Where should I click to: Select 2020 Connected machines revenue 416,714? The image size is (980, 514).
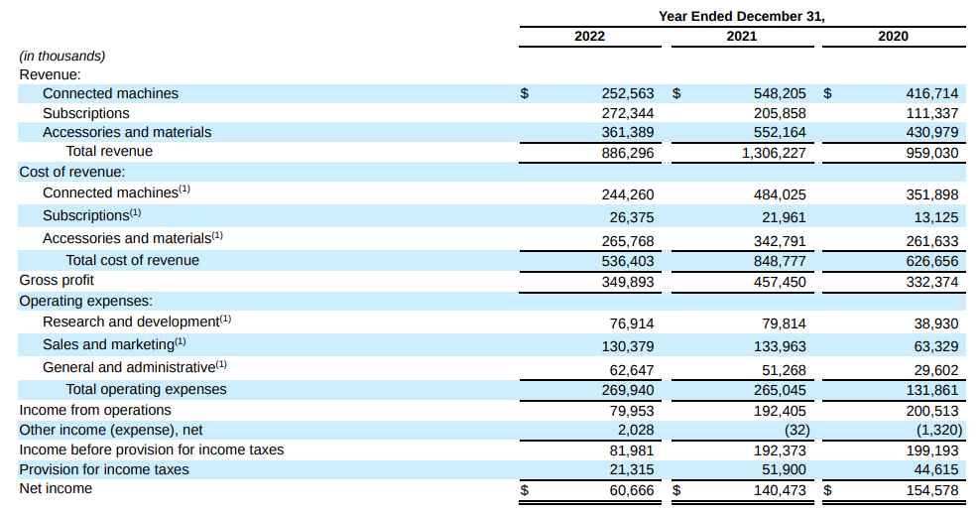(931, 93)
